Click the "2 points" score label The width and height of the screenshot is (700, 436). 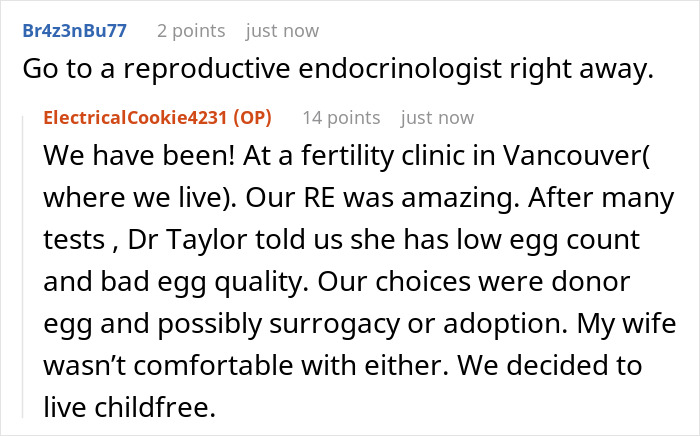pyautogui.click(x=191, y=30)
